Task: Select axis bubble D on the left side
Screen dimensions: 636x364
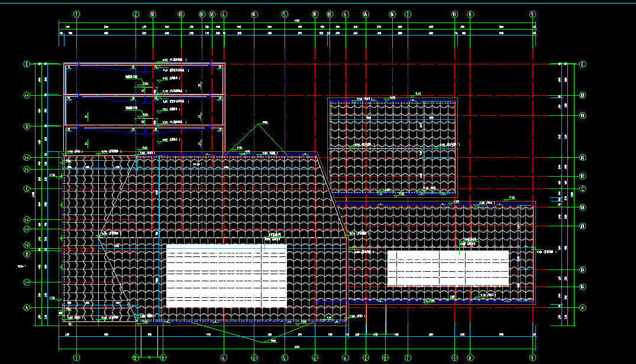Action: coord(26,126)
